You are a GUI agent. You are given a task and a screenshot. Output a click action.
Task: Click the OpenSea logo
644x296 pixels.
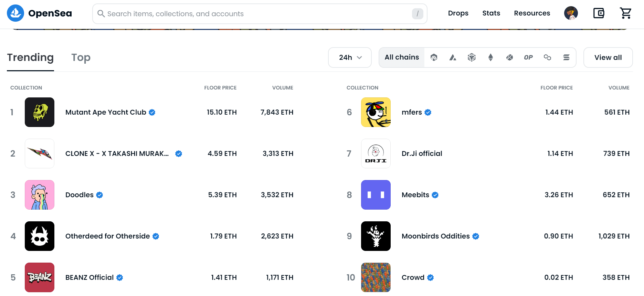40,13
